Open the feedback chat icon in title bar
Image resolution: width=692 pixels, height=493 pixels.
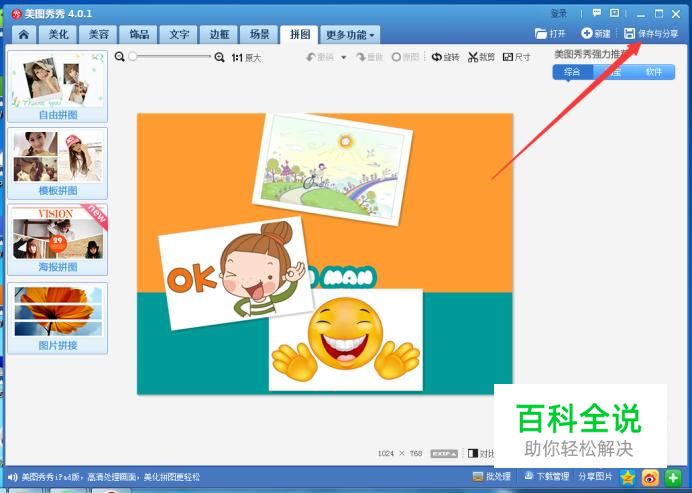[x=597, y=13]
